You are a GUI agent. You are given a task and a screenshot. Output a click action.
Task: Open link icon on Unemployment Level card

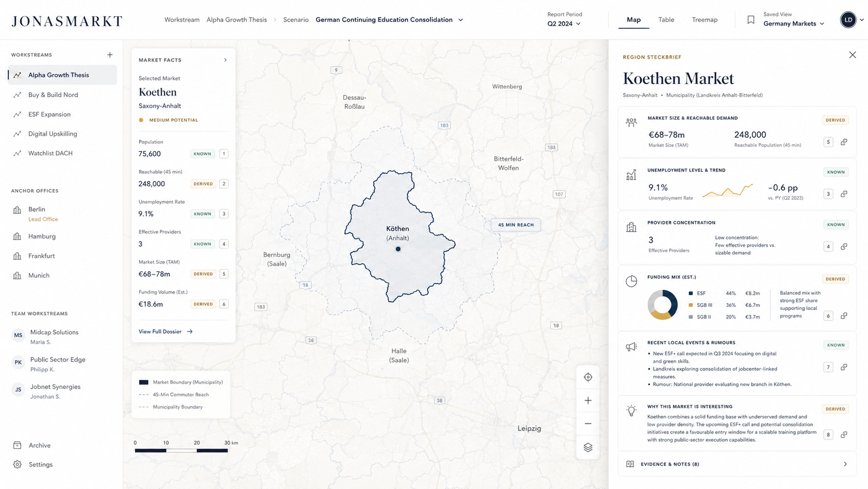pyautogui.click(x=844, y=194)
